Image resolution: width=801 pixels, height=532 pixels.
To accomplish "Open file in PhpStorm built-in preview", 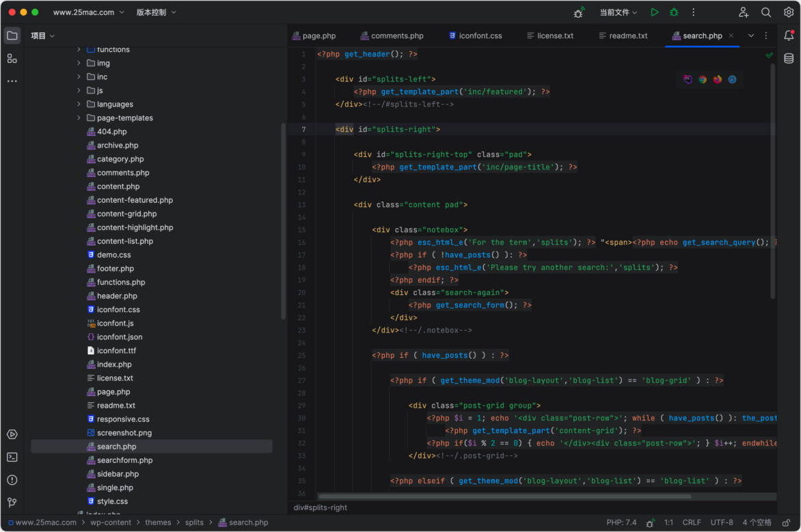I will [x=688, y=79].
